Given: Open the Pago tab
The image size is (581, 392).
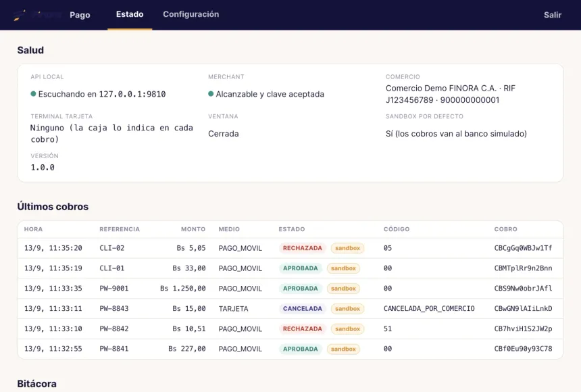Looking at the screenshot, I should click(x=80, y=15).
